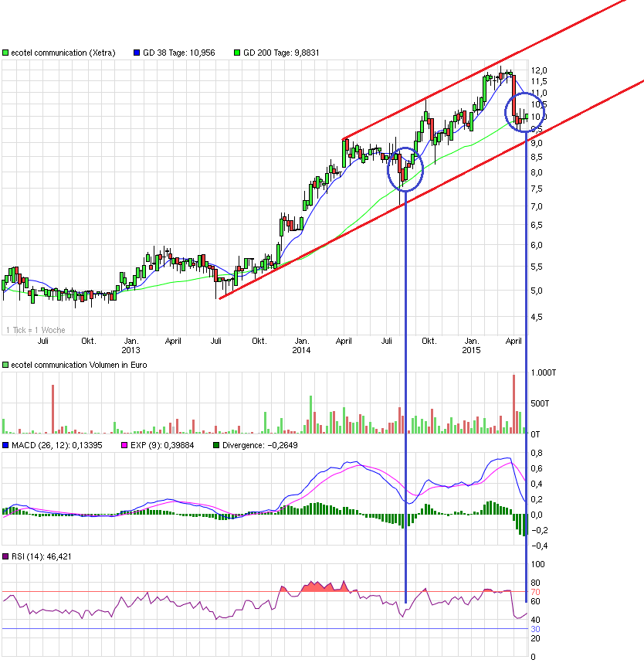
Task: Click the '9,0' price axis value
Action: [536, 143]
